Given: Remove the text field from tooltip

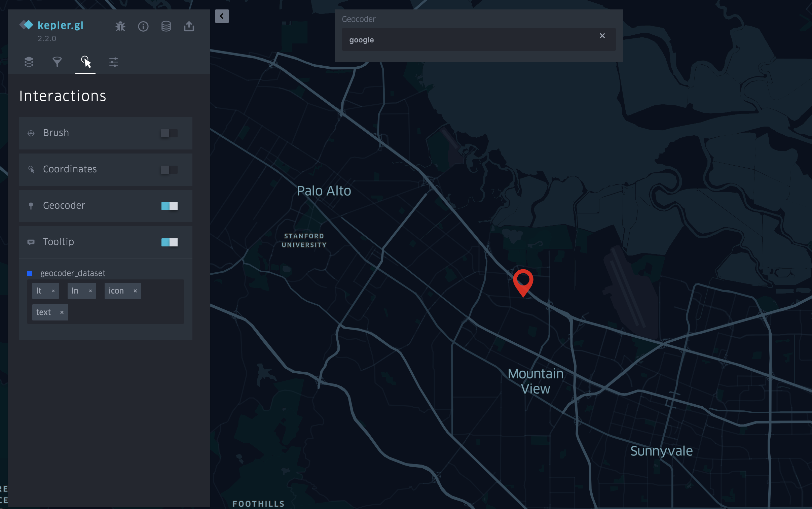Looking at the screenshot, I should pyautogui.click(x=62, y=312).
